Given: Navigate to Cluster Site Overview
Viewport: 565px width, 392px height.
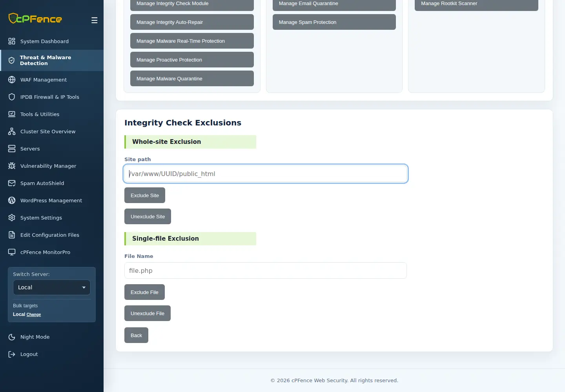Looking at the screenshot, I should click(x=52, y=131).
